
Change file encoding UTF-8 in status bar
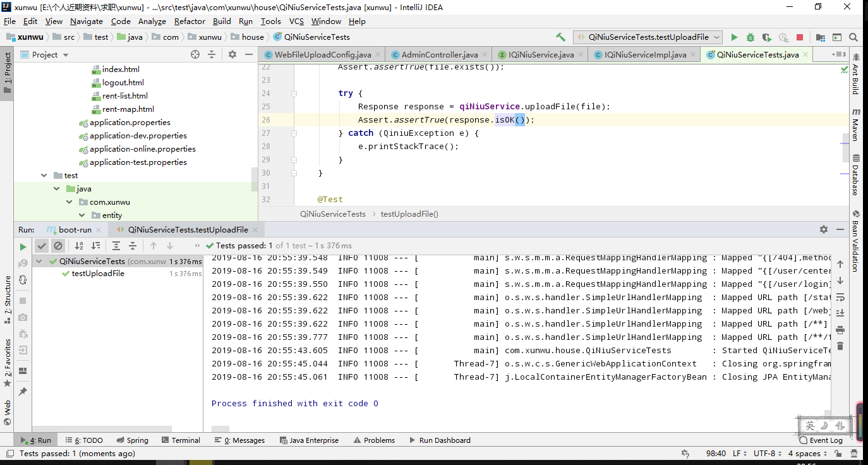pos(768,454)
